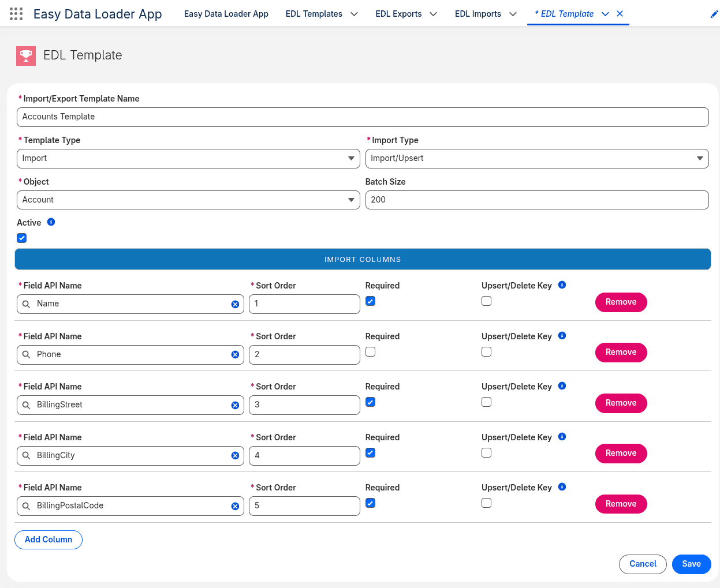The image size is (720, 588).
Task: Check Upsert/Delete Key for Name row
Action: [487, 301]
